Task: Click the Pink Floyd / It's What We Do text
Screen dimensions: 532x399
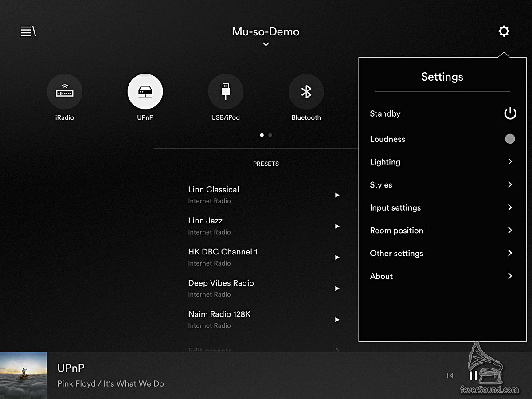Action: pos(111,383)
